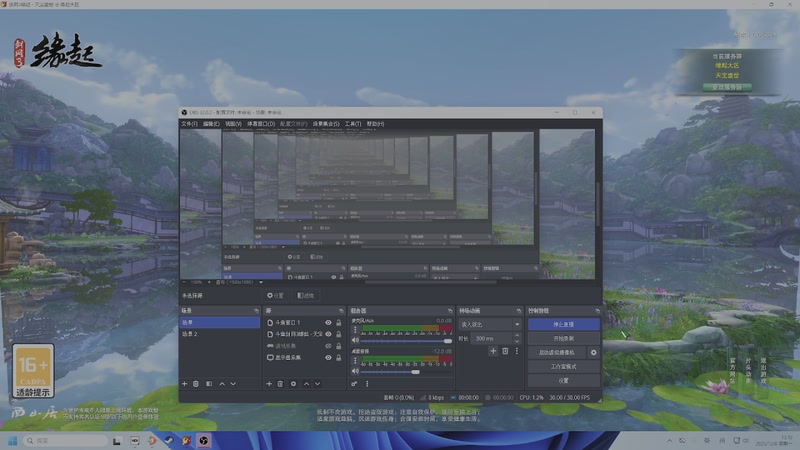Viewport: 800px width, 450px height.
Task: Move scene up arrow in Scenes panel
Action: coord(222,384)
